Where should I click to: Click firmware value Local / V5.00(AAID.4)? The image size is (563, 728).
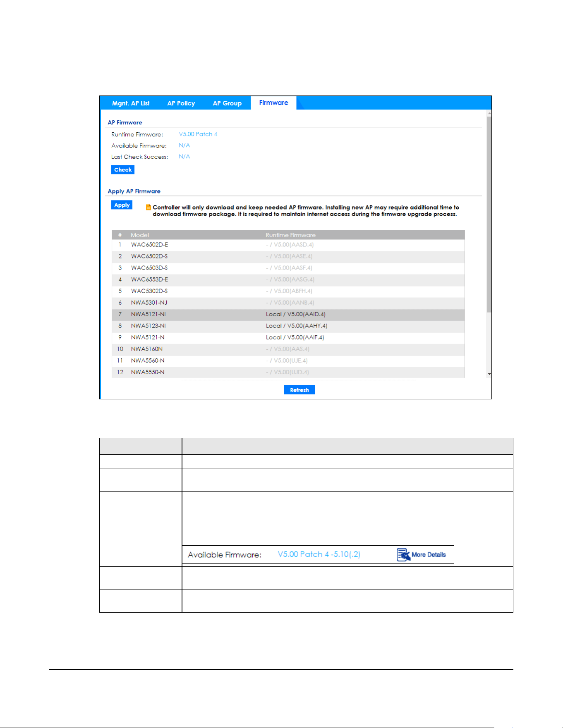295,314
